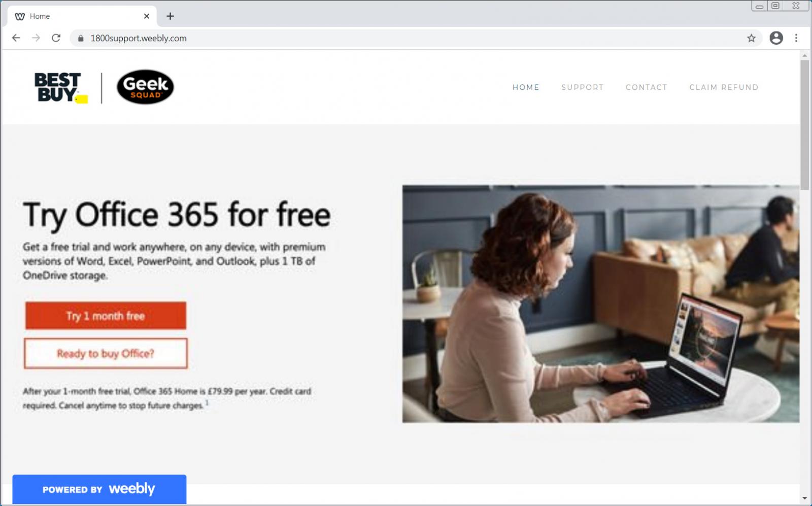The height and width of the screenshot is (506, 812).
Task: Open the CLAIM REFUND page
Action: (724, 87)
